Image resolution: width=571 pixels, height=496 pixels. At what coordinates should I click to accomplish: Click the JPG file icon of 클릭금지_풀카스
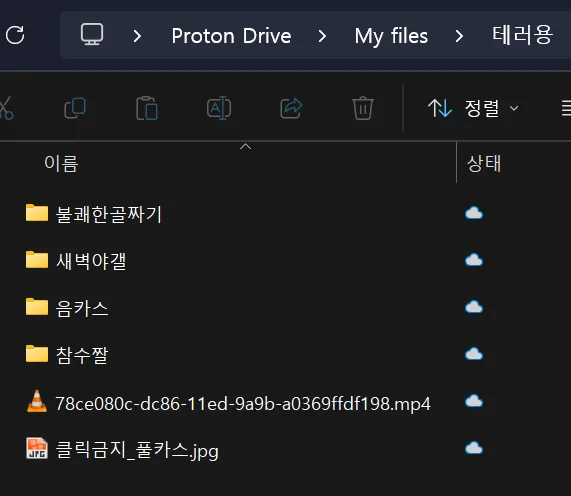(x=37, y=448)
